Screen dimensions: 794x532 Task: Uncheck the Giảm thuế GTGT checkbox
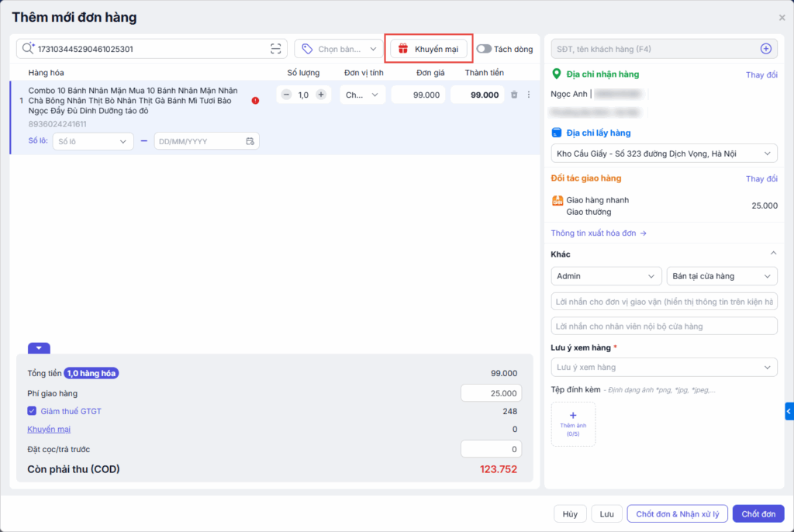coord(32,411)
